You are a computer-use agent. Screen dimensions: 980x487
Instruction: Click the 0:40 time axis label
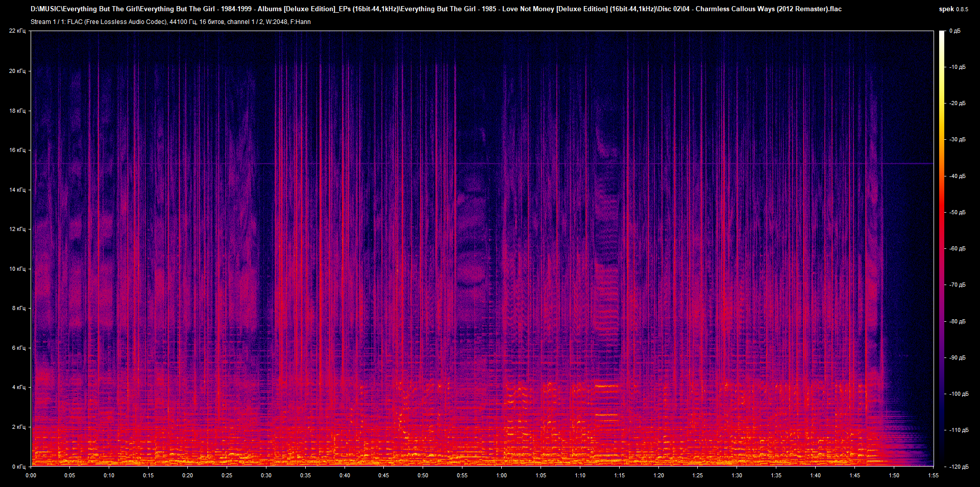[x=345, y=475]
